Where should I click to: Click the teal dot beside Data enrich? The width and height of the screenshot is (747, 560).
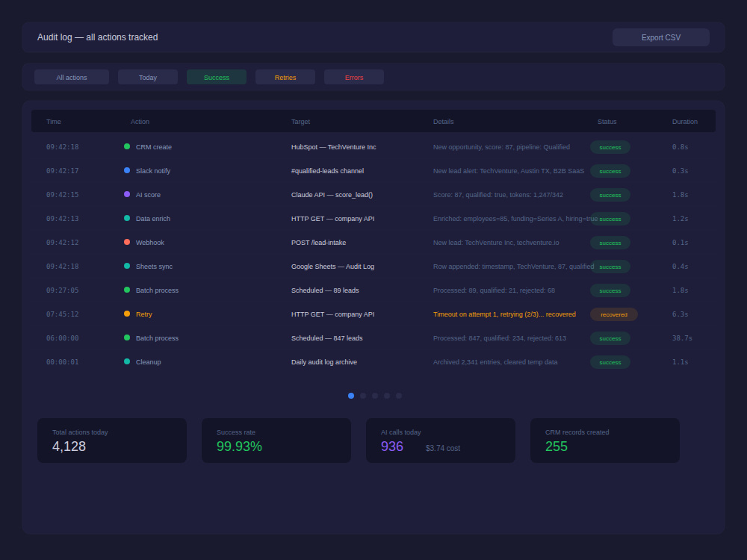click(x=127, y=218)
